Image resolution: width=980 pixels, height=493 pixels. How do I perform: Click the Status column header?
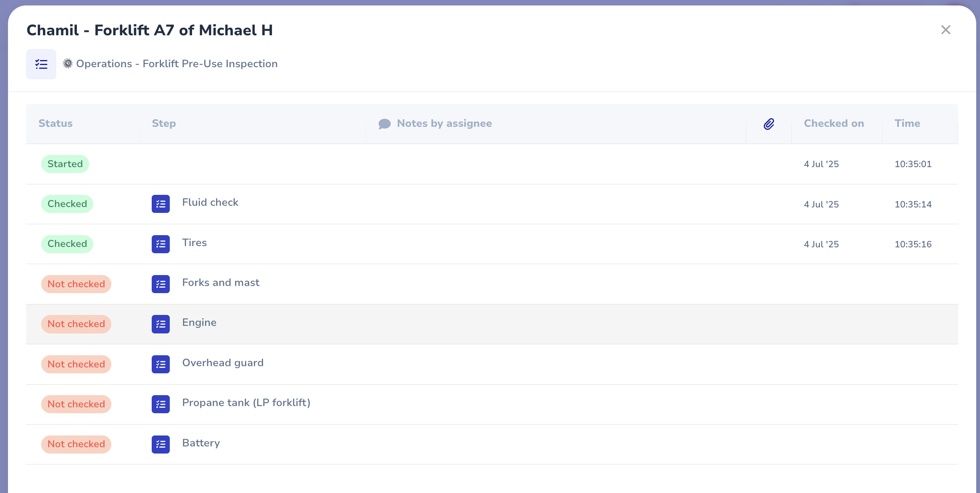click(x=55, y=123)
